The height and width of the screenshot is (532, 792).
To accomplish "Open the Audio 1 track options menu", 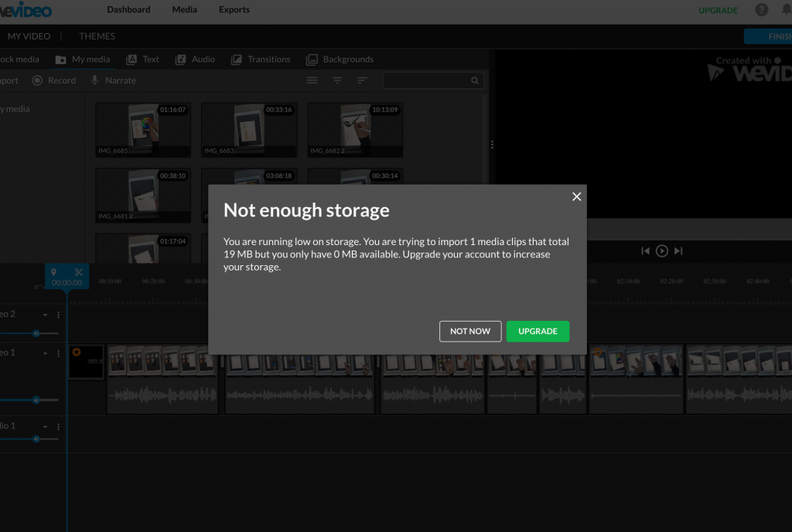I will [59, 427].
